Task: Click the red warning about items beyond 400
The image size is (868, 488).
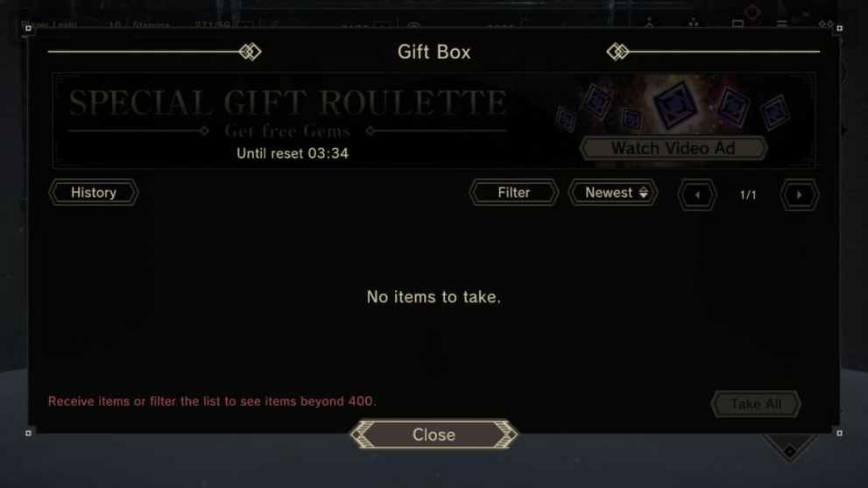Action: [212, 401]
